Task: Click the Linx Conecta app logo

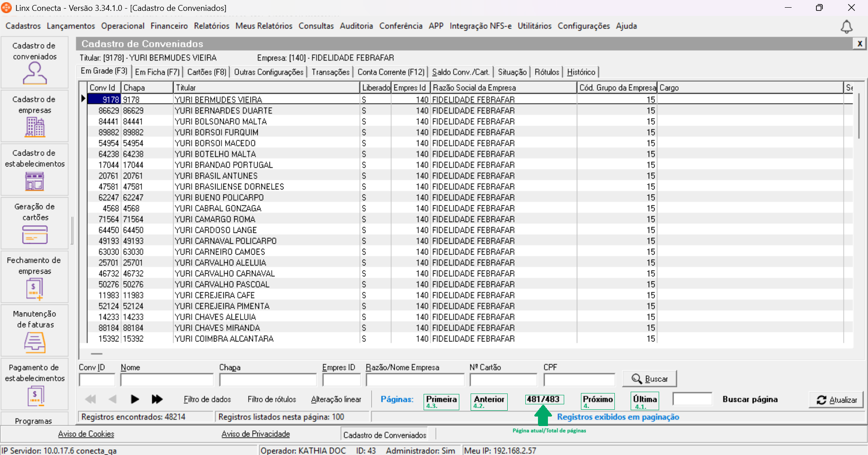Action: tap(6, 8)
